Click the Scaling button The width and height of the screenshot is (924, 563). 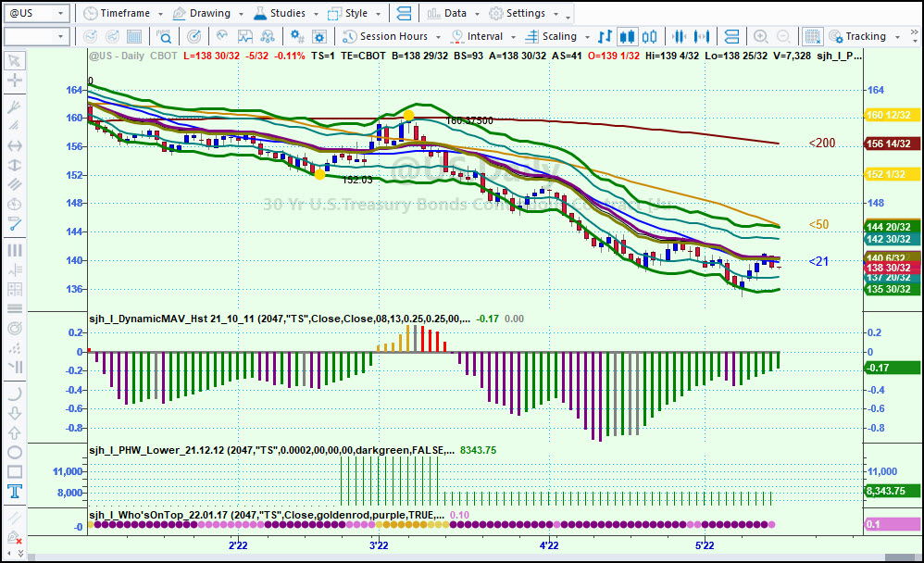tap(551, 36)
